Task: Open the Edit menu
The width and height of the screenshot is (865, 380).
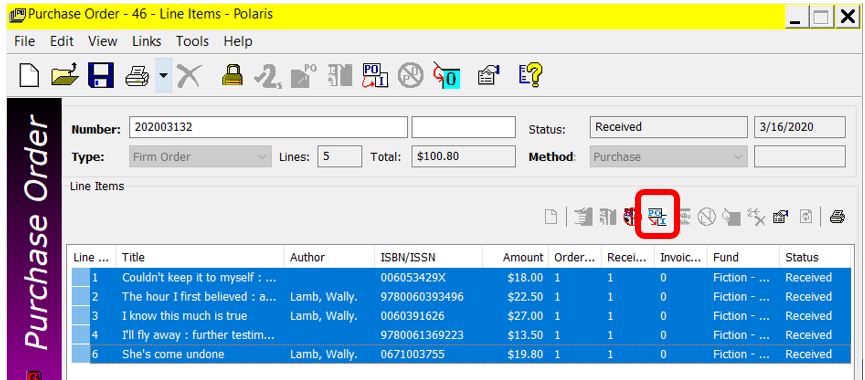Action: [62, 41]
